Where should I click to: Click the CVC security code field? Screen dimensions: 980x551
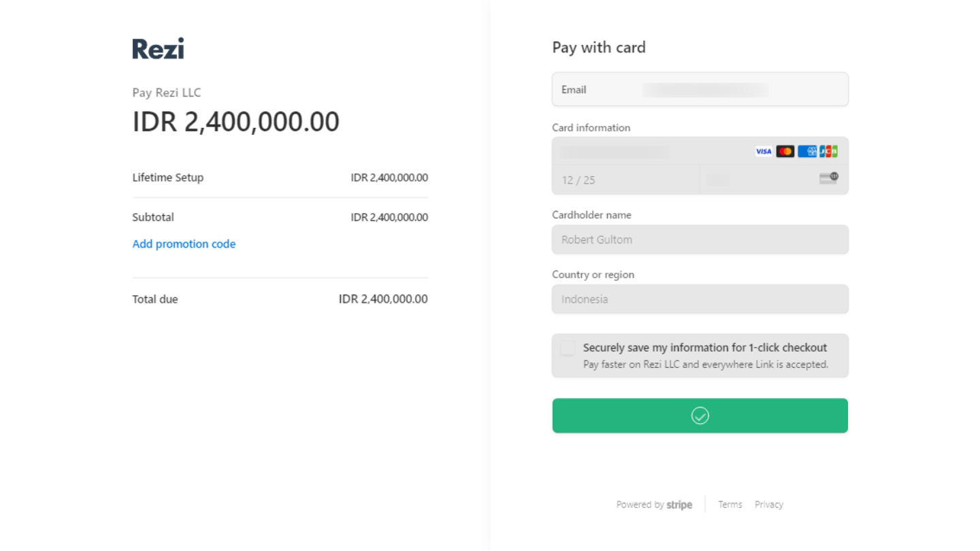pyautogui.click(x=755, y=180)
